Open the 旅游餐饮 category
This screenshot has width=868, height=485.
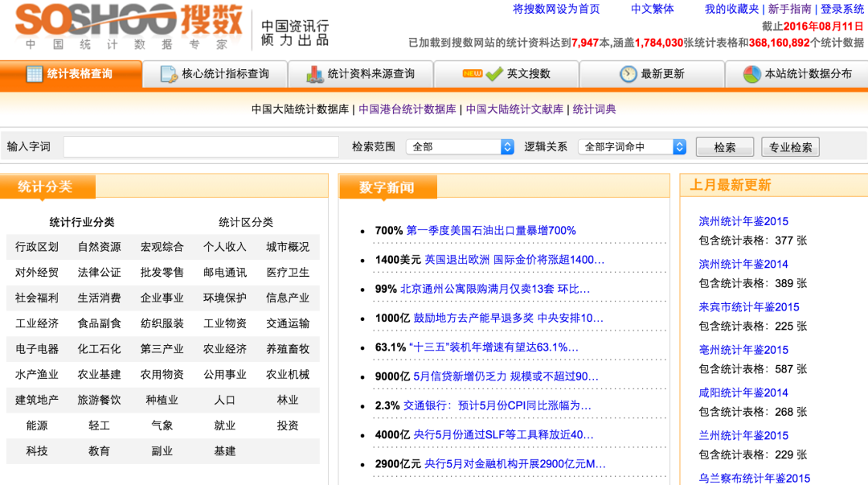click(99, 400)
